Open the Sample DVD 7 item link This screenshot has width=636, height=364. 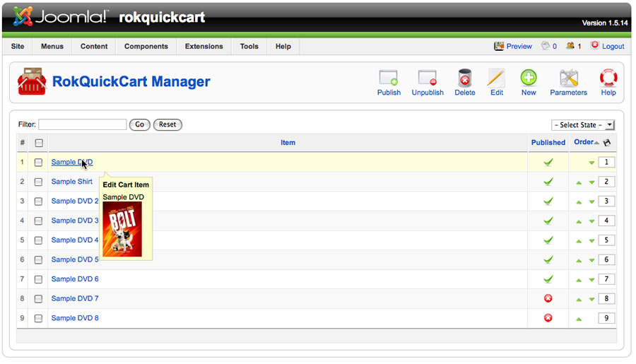point(75,299)
